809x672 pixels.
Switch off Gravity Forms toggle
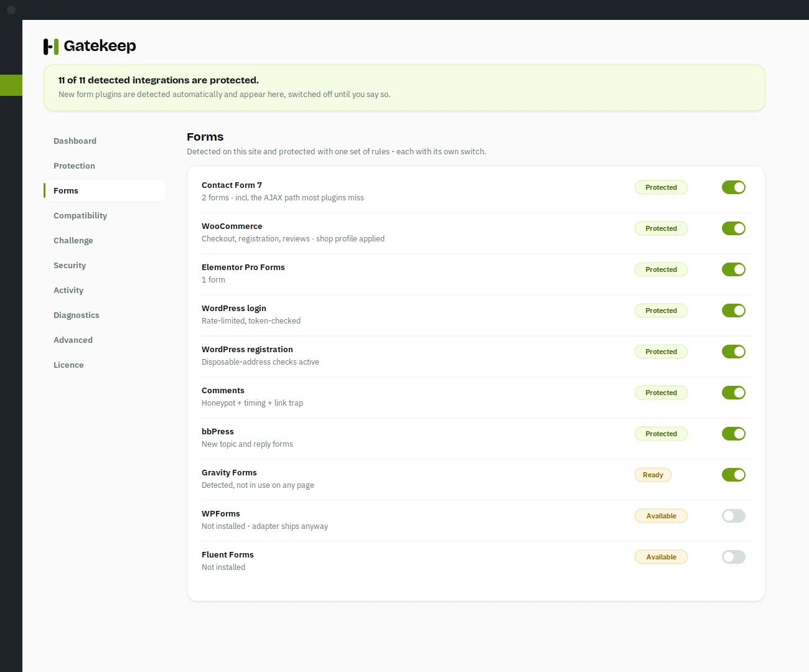point(734,475)
